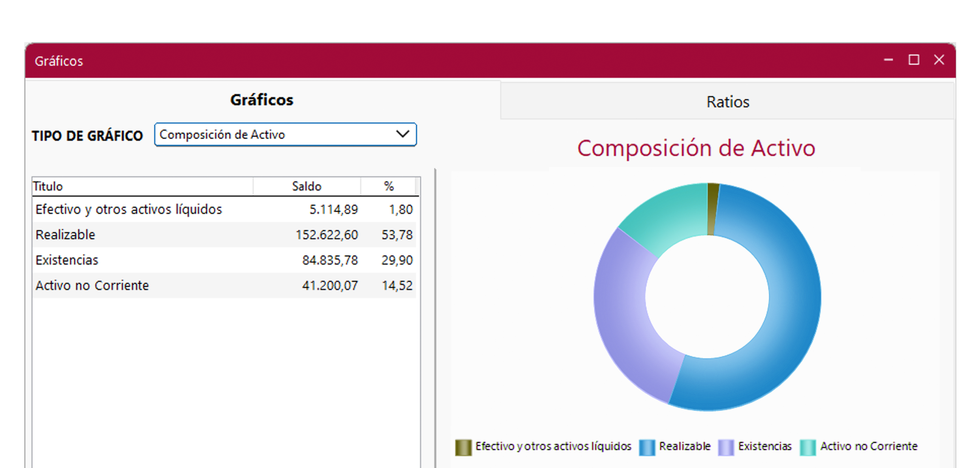Screen dimensions: 980x468
Task: Click the Realizable legend color marker
Action: (646, 446)
